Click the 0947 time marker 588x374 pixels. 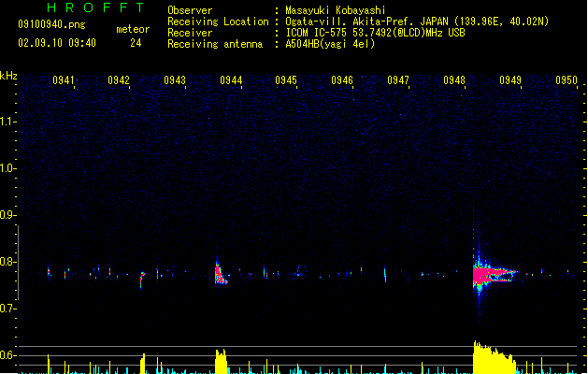[398, 80]
